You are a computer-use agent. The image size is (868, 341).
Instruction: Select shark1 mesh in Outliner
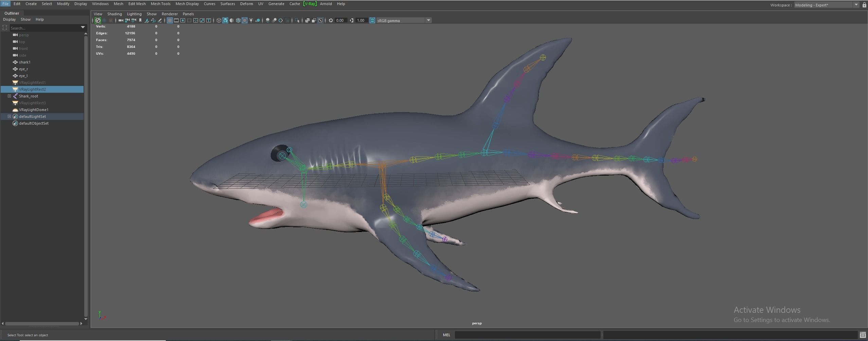coord(24,62)
